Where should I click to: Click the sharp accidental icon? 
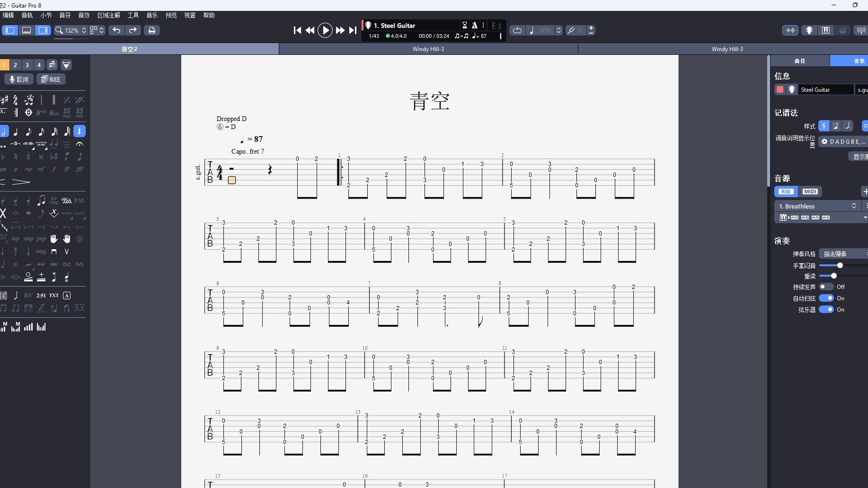[x=28, y=157]
